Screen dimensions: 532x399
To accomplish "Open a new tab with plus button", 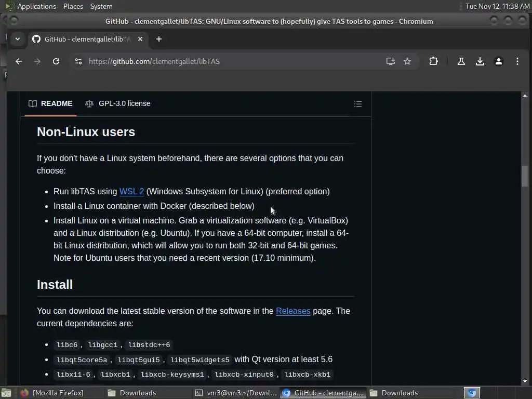I will click(159, 39).
